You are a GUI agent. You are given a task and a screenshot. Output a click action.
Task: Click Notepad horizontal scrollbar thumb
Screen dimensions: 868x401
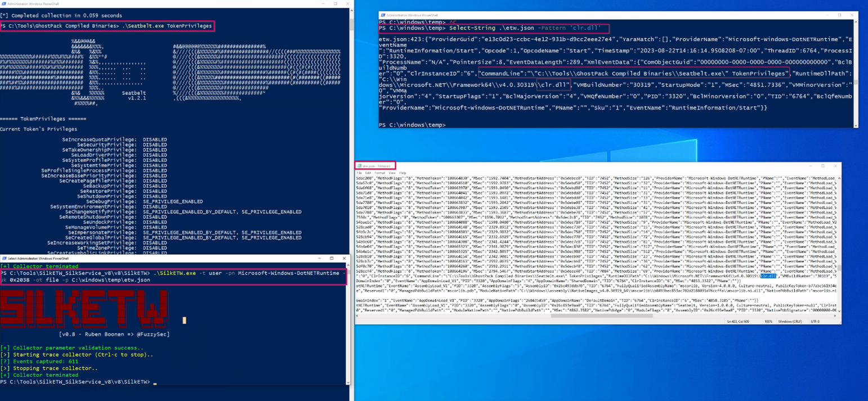601,316
